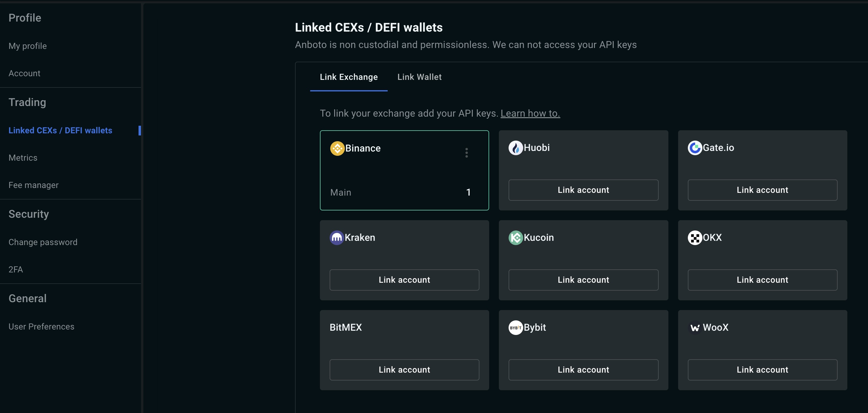Select Linked CEXs / DEFI wallets sidebar item
The image size is (868, 413).
[x=60, y=130]
